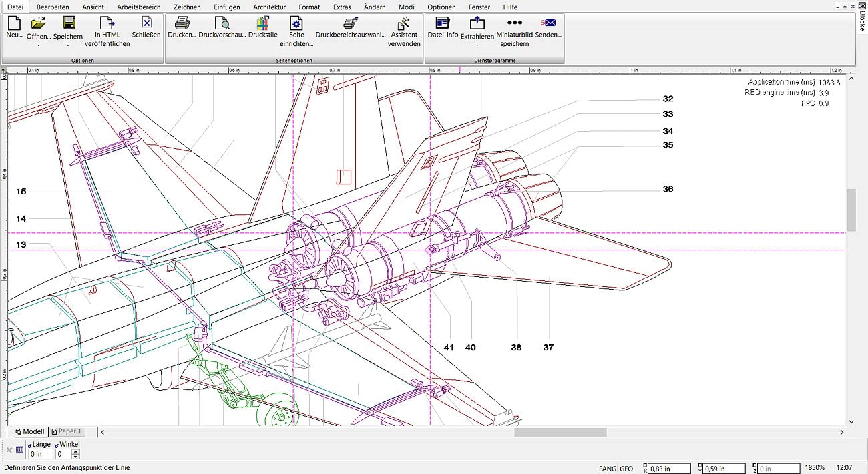Click Miniaturbild speichern thumbnail save
Image resolution: width=868 pixels, height=474 pixels.
(514, 32)
